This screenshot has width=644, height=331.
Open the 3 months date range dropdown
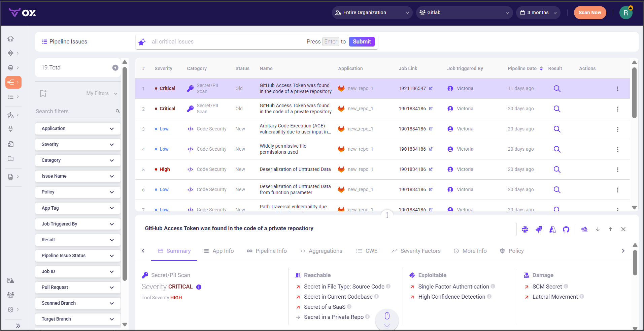click(x=538, y=13)
